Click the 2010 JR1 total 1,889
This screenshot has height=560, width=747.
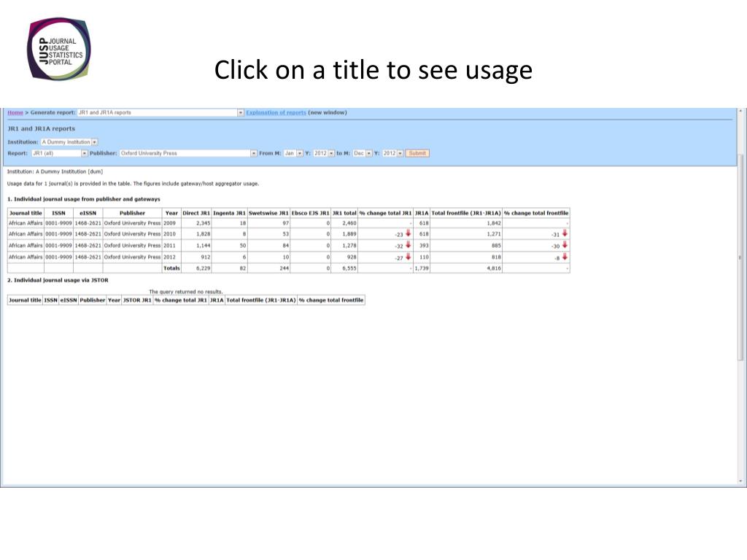tap(349, 234)
